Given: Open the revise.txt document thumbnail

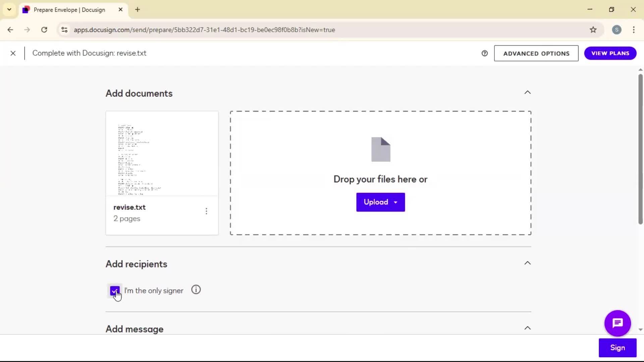Looking at the screenshot, I should 162,154.
